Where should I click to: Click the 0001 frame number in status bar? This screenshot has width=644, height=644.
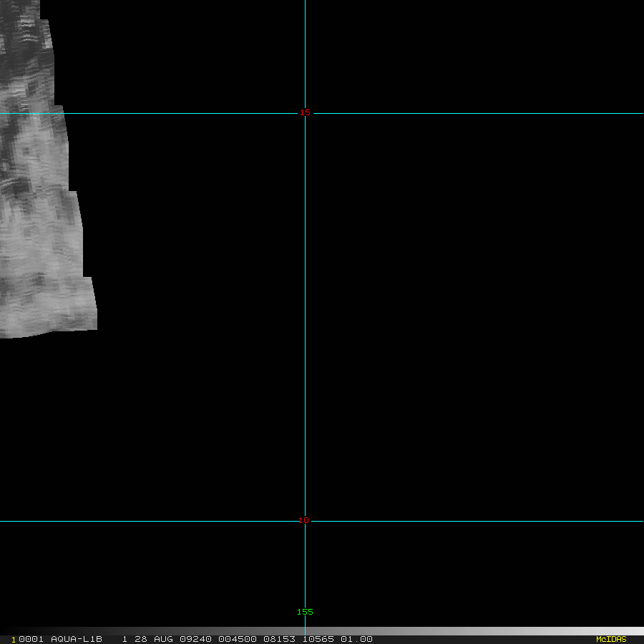pos(31,639)
